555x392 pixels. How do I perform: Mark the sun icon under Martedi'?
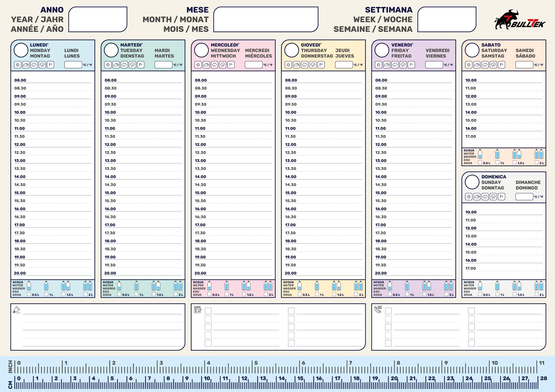click(x=108, y=65)
